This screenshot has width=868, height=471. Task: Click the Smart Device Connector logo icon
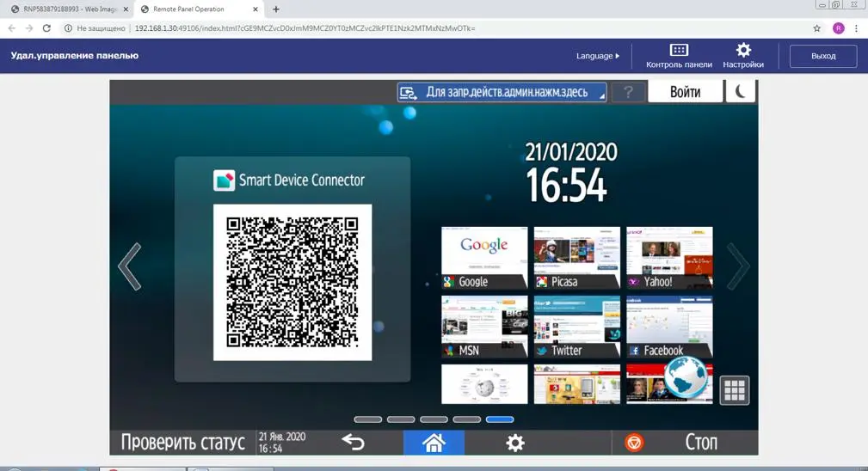click(x=225, y=180)
